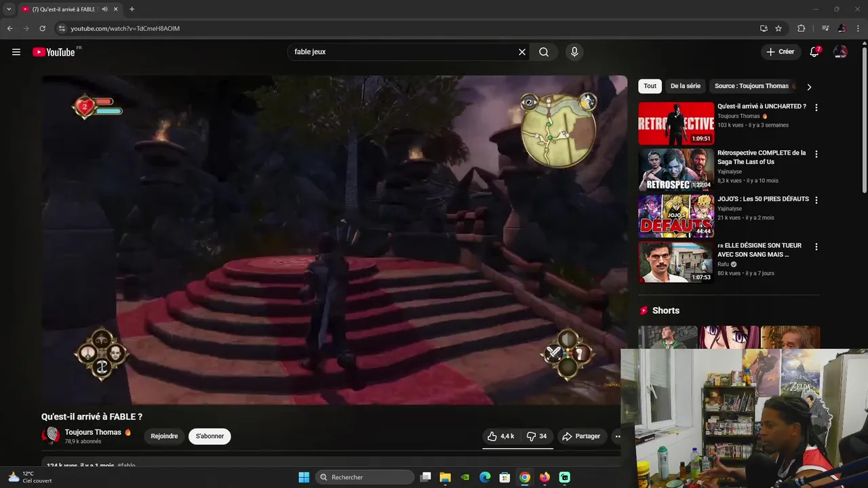Like the video with thumbs up

[500, 436]
